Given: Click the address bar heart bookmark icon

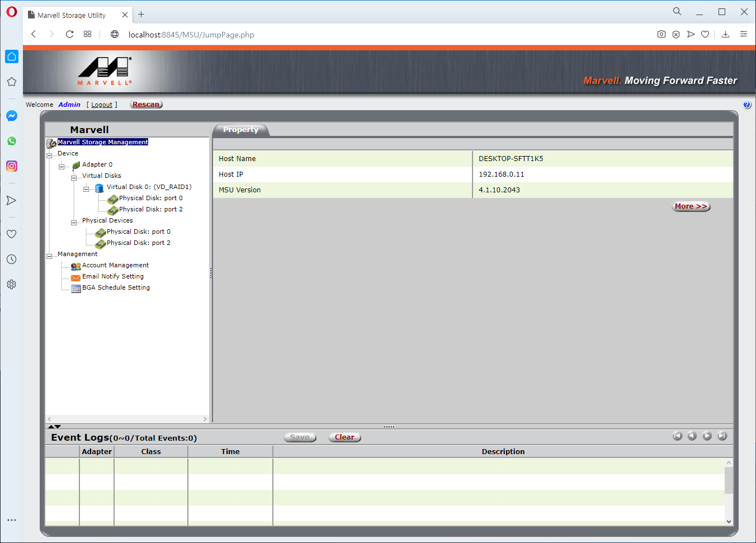Looking at the screenshot, I should [x=705, y=34].
